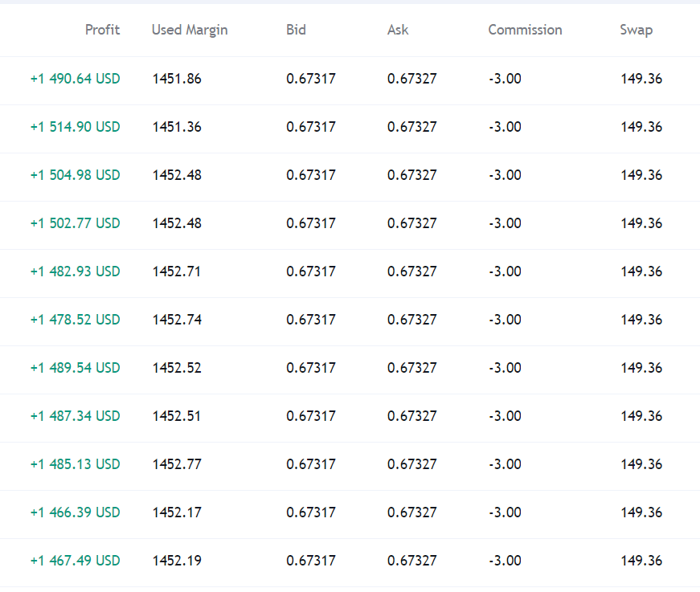Select row with profit +1 504.98 USD
700x592 pixels.
point(350,177)
